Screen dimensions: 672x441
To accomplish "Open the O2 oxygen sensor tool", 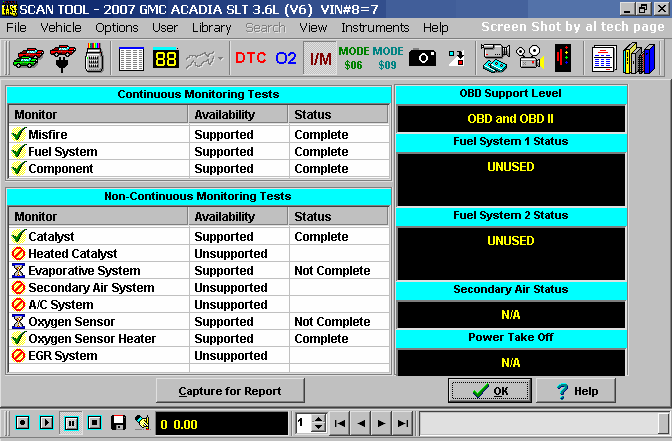I will [x=286, y=58].
